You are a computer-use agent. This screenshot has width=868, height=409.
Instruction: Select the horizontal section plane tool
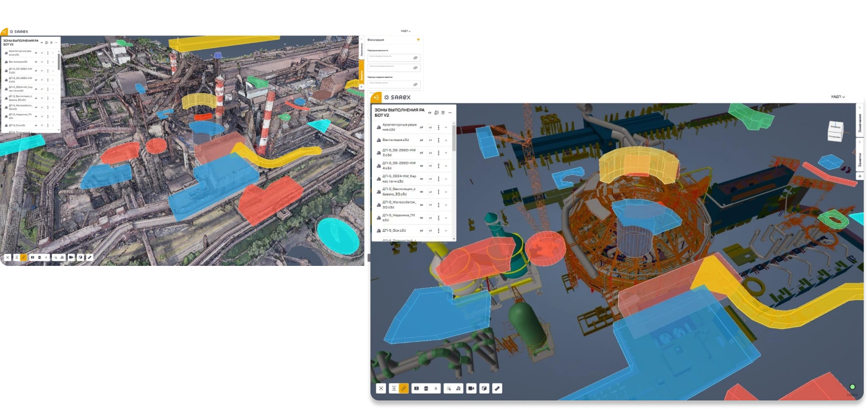pos(426,388)
